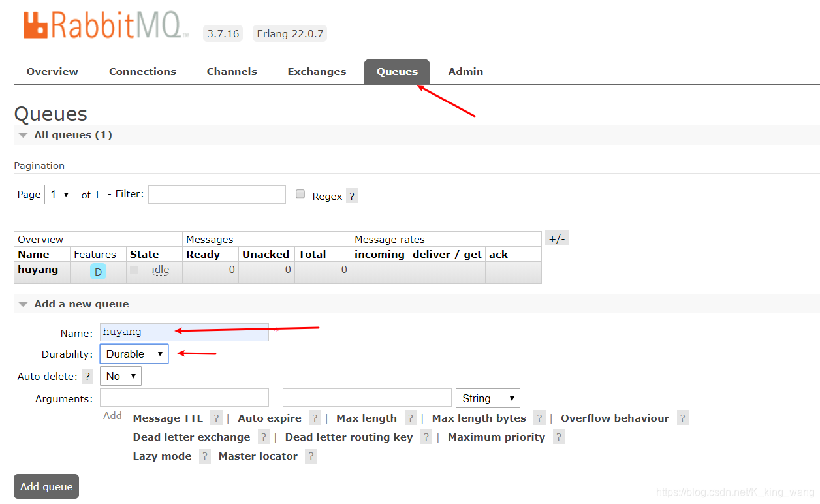Select the Queues tab
820x504 pixels.
coord(397,72)
